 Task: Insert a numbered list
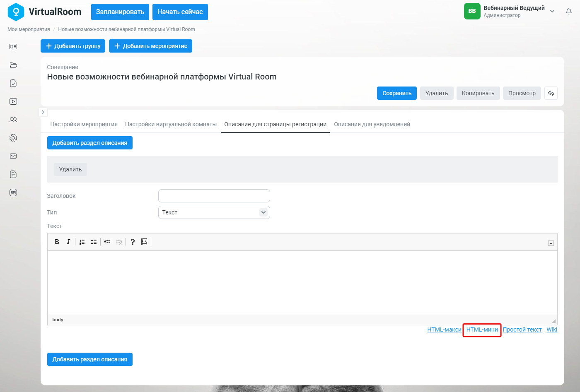pos(82,242)
